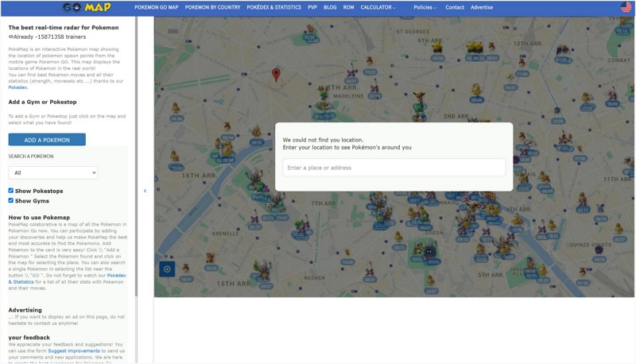Uncheck the Show Gyms checkbox
The width and height of the screenshot is (636, 364).
pyautogui.click(x=11, y=200)
